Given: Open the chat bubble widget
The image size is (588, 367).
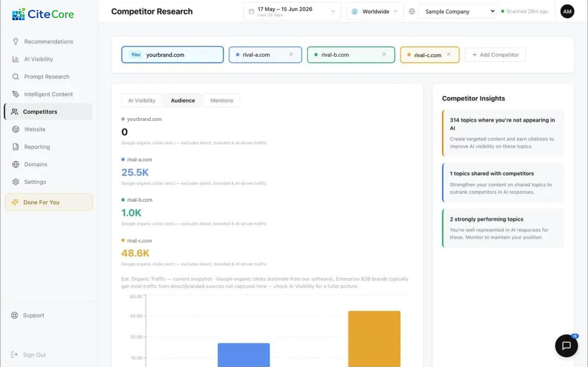Looking at the screenshot, I should tap(566, 346).
